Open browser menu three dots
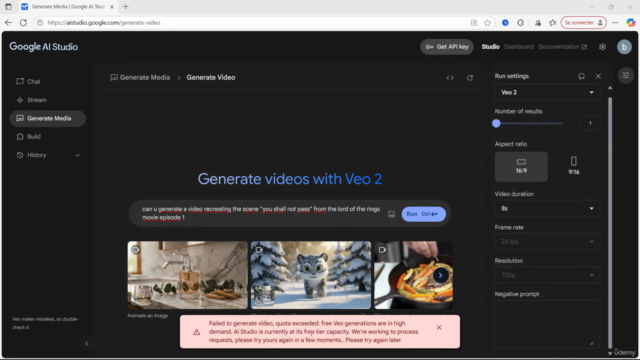 point(615,23)
